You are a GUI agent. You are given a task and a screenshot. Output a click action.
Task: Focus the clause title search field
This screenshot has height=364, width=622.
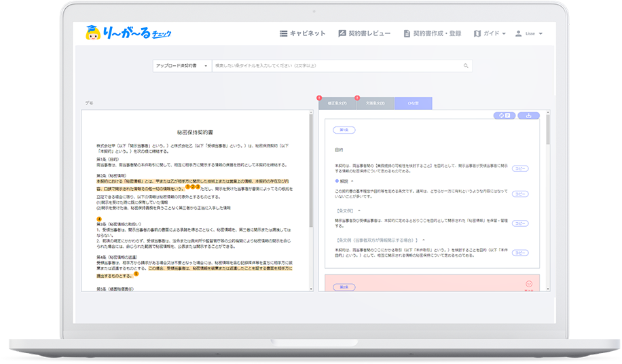point(337,66)
